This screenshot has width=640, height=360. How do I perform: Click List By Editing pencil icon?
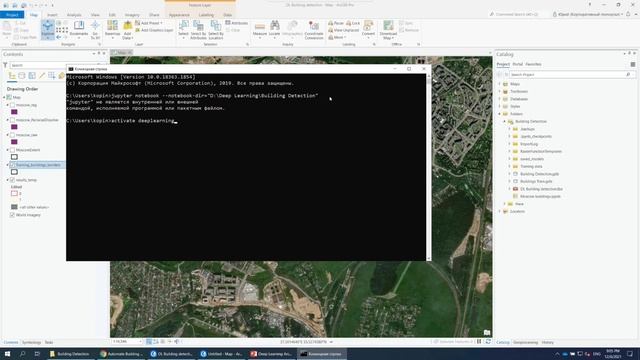[x=42, y=76]
